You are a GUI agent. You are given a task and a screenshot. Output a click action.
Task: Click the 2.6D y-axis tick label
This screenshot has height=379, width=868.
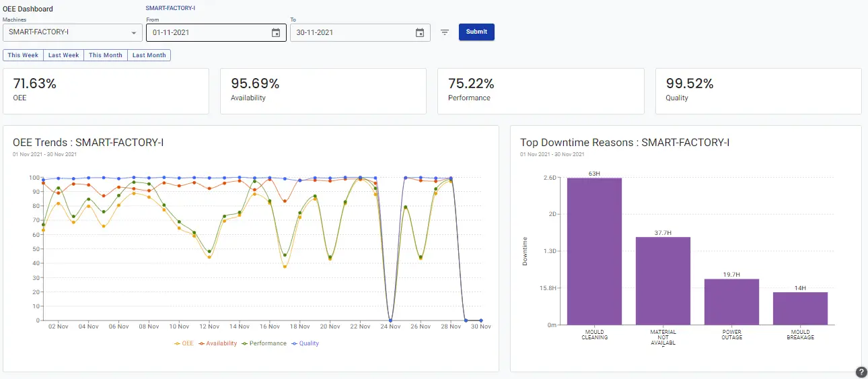[x=551, y=178]
